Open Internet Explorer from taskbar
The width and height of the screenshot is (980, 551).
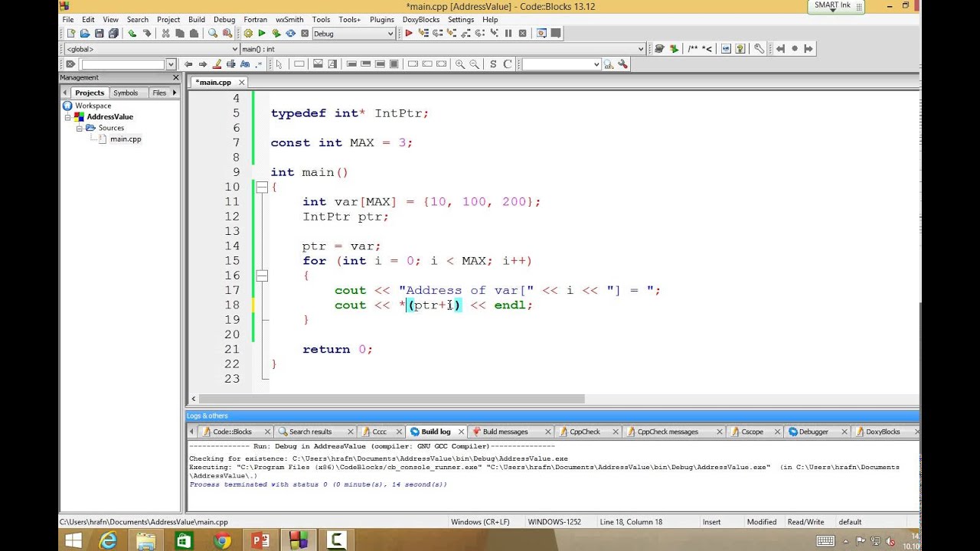pos(109,541)
